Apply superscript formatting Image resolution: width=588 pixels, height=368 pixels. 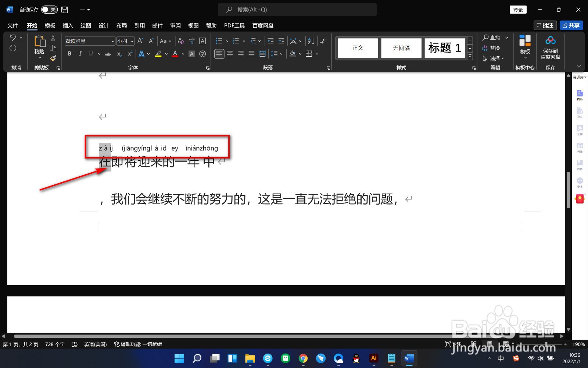(x=130, y=54)
